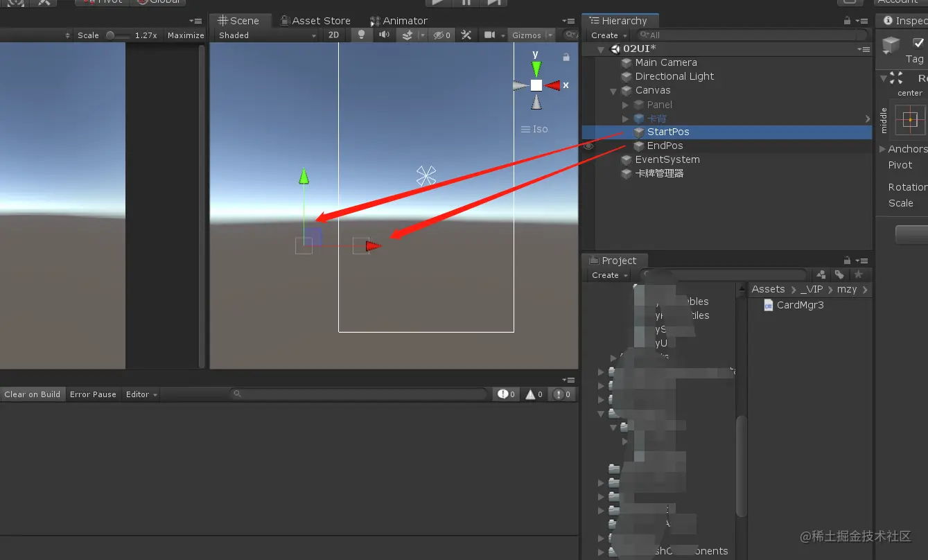Viewport: 928px width, 560px height.
Task: Open the Hierarchy Create dropdown
Action: click(x=609, y=35)
